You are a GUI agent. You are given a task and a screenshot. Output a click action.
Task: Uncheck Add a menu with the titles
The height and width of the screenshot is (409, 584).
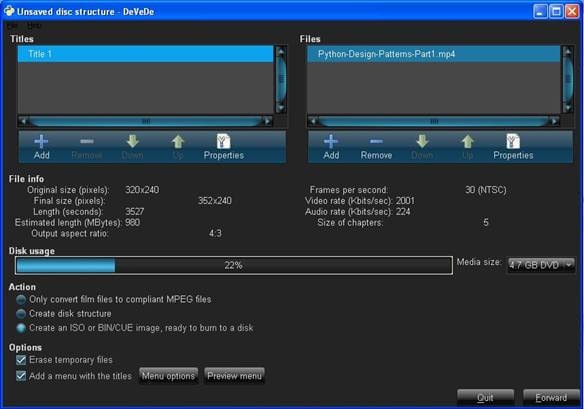point(21,376)
